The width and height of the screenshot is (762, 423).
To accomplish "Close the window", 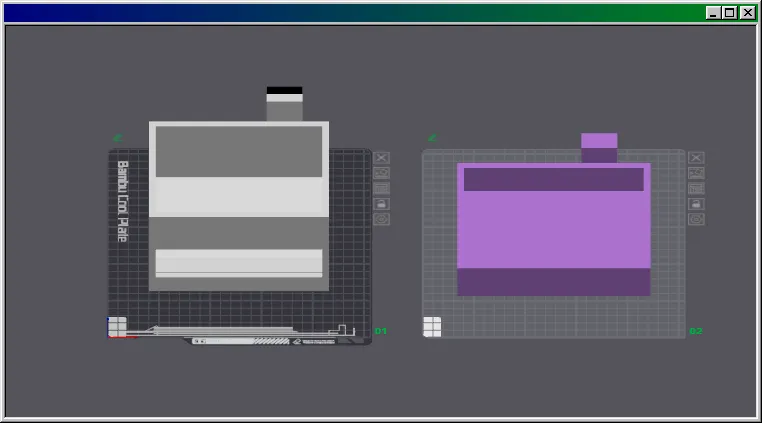I will click(x=747, y=13).
